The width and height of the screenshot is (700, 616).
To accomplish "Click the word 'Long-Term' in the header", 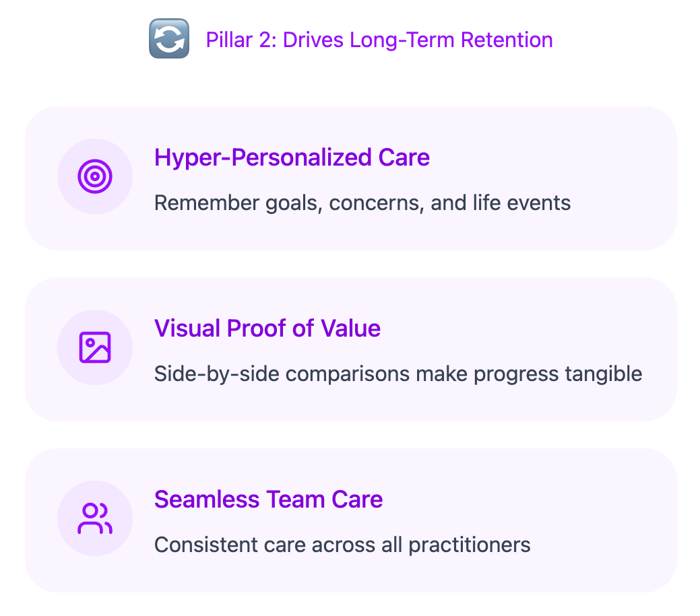I will click(x=401, y=40).
